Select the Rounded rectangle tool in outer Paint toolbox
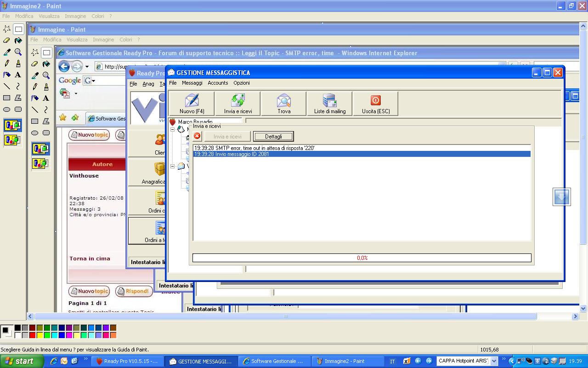Image resolution: width=588 pixels, height=368 pixels. point(18,109)
